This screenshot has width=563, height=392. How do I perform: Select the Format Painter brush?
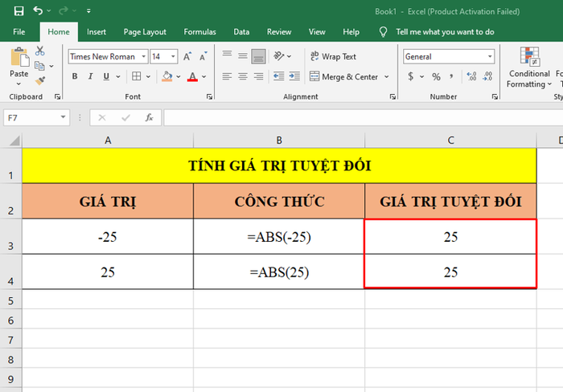tap(40, 80)
